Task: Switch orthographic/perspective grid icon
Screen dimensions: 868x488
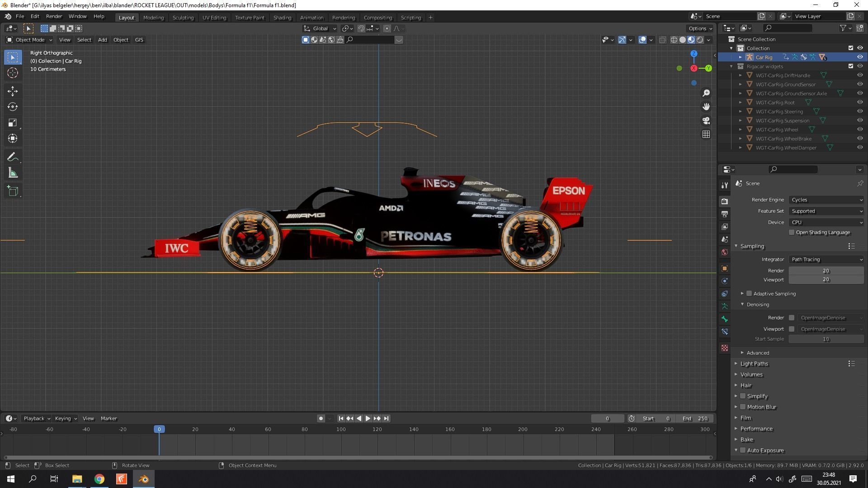Action: coord(706,134)
